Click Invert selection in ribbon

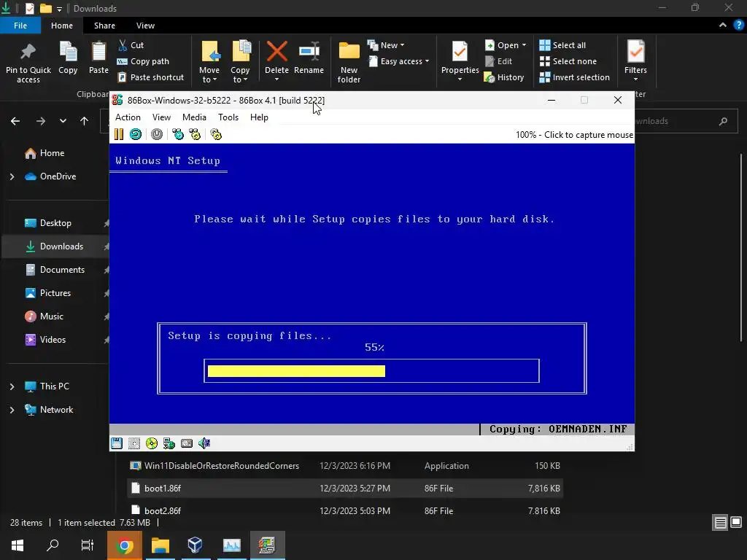(x=575, y=77)
